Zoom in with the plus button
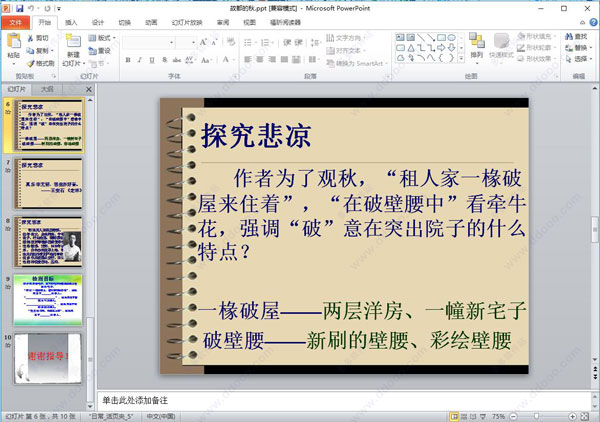 coord(572,416)
